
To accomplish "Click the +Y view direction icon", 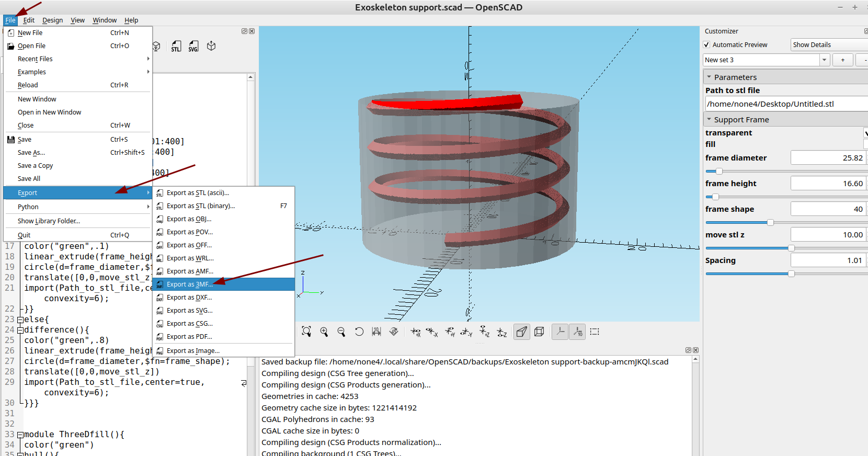I will coord(450,332).
